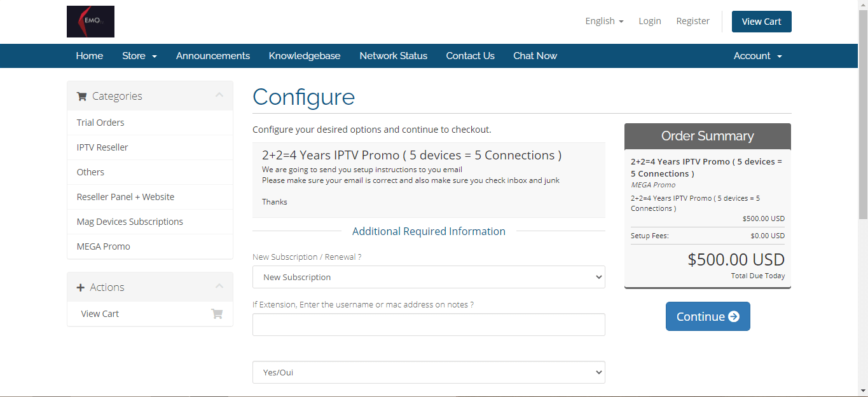868x397 pixels.
Task: Open the English language dropdown
Action: (x=604, y=21)
